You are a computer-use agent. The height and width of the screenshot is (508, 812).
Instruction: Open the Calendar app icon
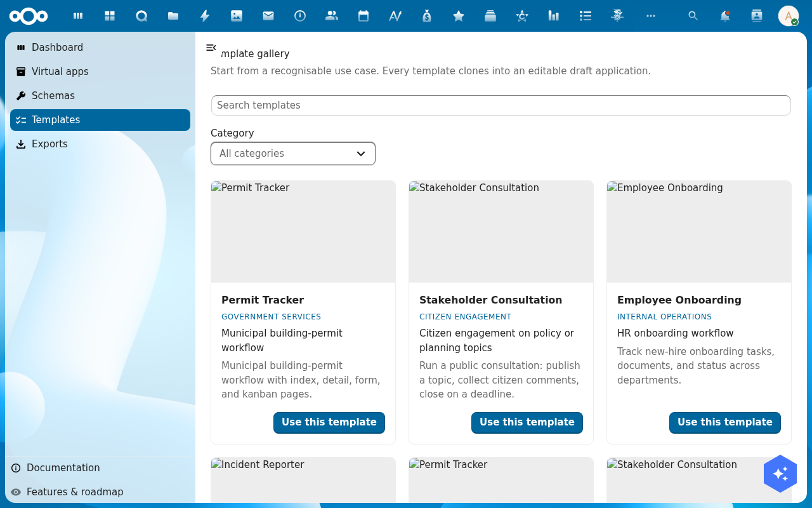363,16
